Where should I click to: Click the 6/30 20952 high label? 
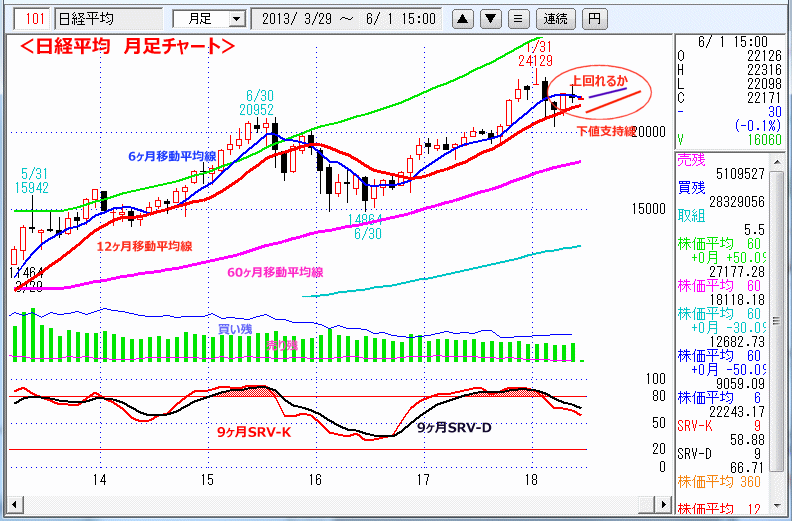pos(257,102)
